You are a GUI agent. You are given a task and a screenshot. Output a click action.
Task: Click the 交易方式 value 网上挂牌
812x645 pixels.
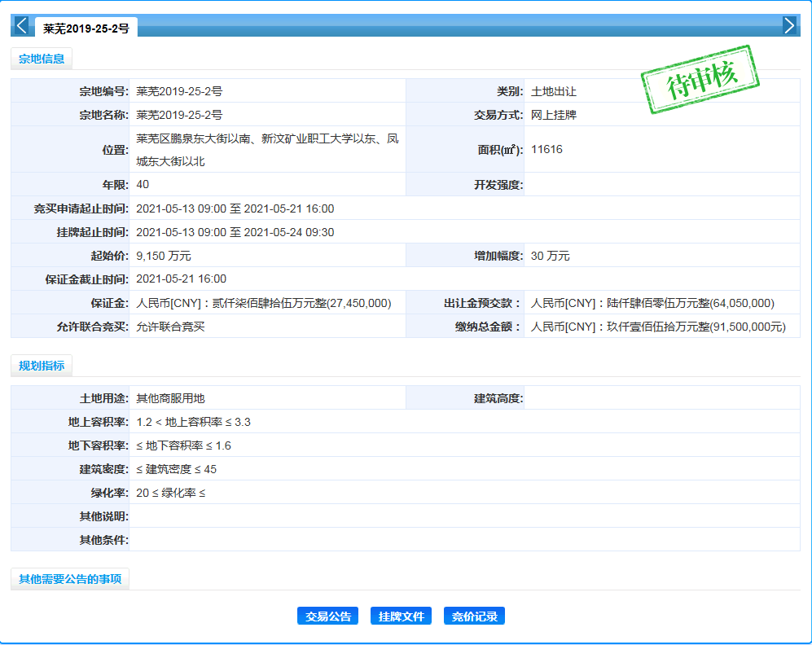coord(554,115)
